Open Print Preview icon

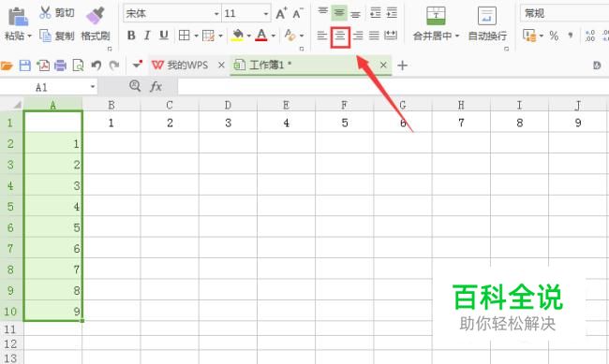(x=78, y=66)
